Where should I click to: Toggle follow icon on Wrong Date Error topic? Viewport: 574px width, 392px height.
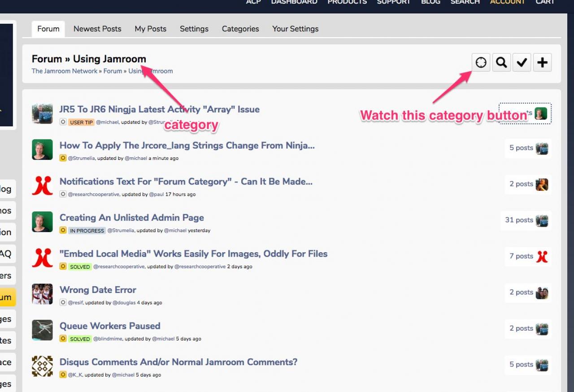click(x=63, y=302)
